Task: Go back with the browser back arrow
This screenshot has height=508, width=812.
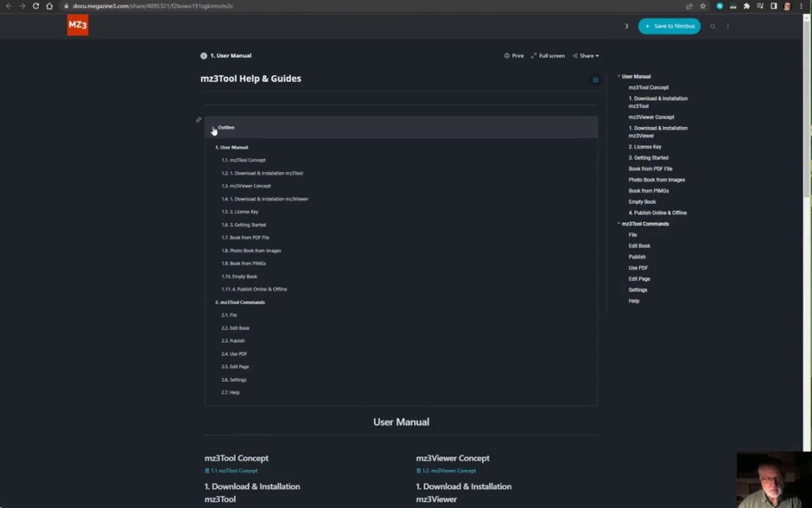Action: [9, 6]
